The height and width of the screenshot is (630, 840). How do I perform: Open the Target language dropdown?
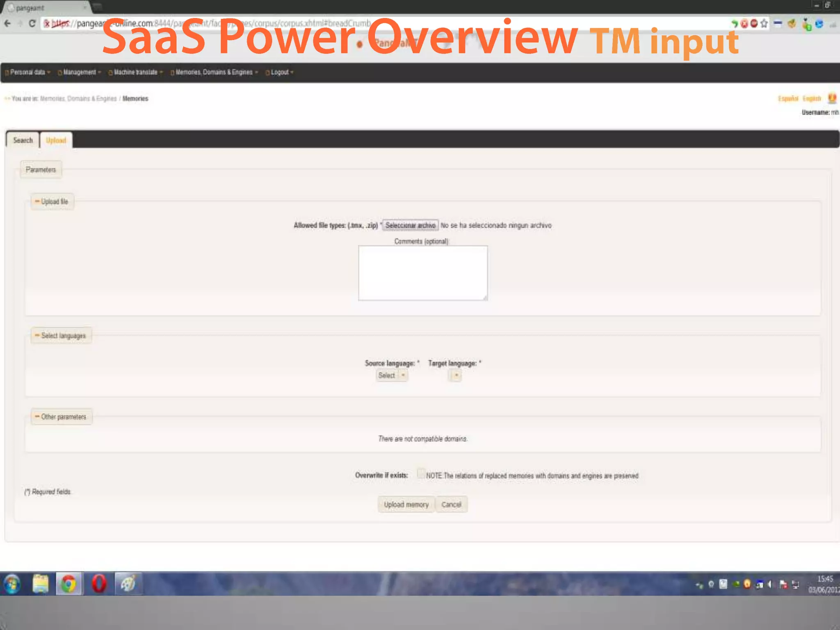click(x=455, y=375)
